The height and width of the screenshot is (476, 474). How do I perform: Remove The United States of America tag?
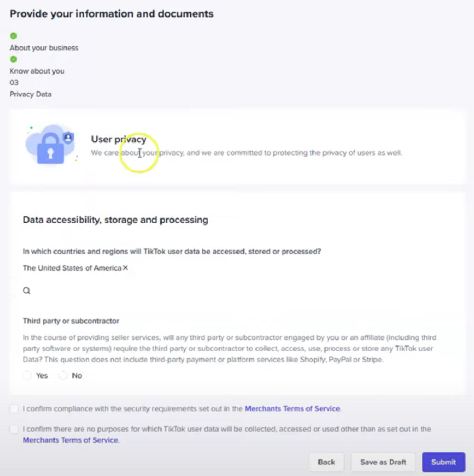coord(126,268)
